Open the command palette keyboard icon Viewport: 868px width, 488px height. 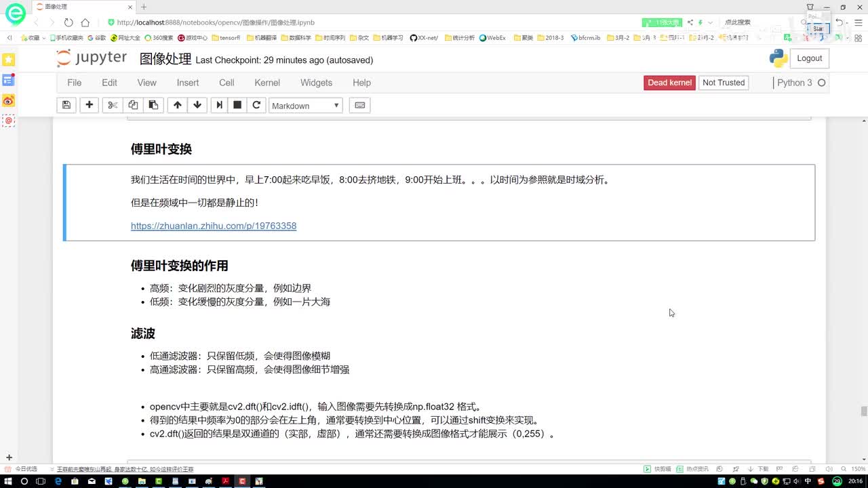pyautogui.click(x=360, y=105)
